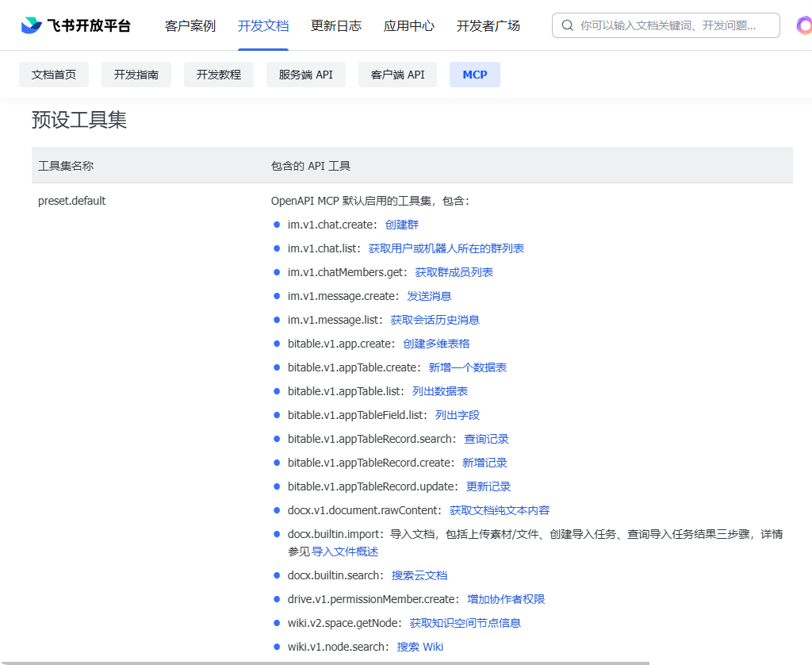The width and height of the screenshot is (812, 665).
Task: Click the 查询记录 link
Action: pos(486,439)
